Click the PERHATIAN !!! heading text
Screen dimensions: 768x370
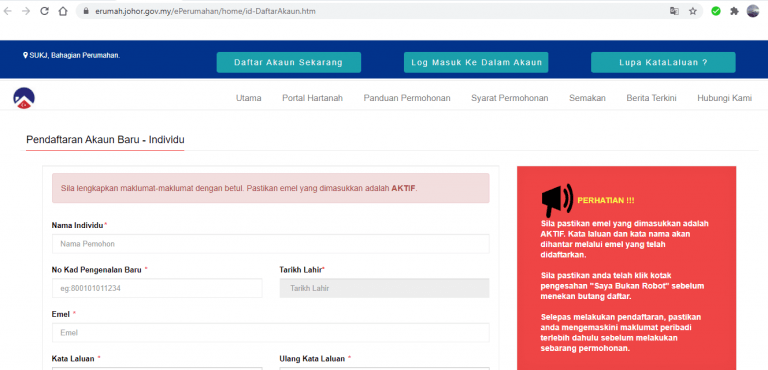pyautogui.click(x=606, y=200)
